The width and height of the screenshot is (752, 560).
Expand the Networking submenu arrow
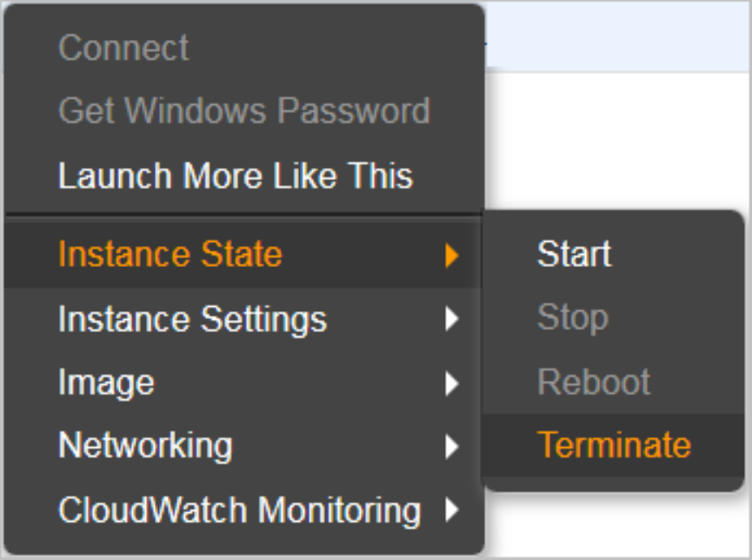coord(450,447)
